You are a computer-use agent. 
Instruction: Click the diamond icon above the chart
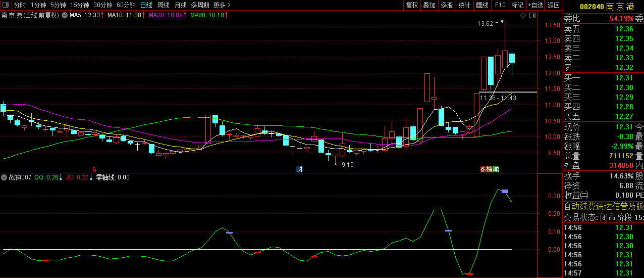[x=523, y=16]
